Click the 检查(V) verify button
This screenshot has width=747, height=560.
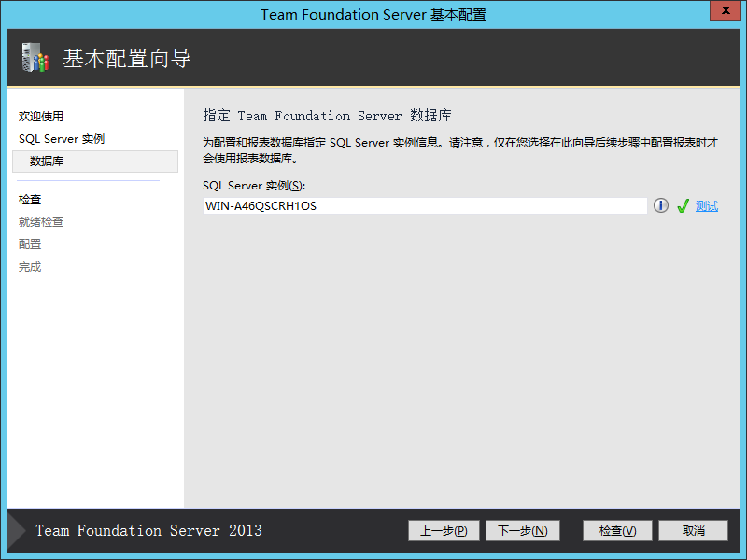[617, 530]
